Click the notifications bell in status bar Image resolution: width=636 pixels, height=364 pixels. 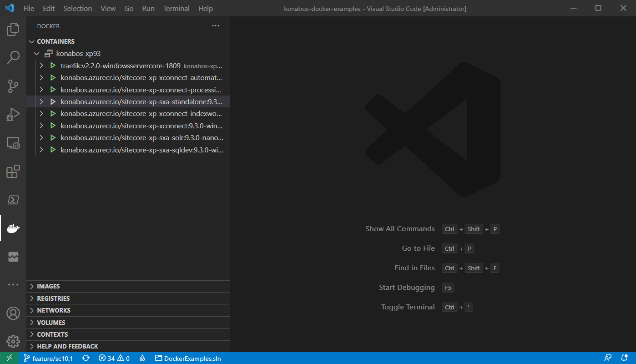point(624,358)
